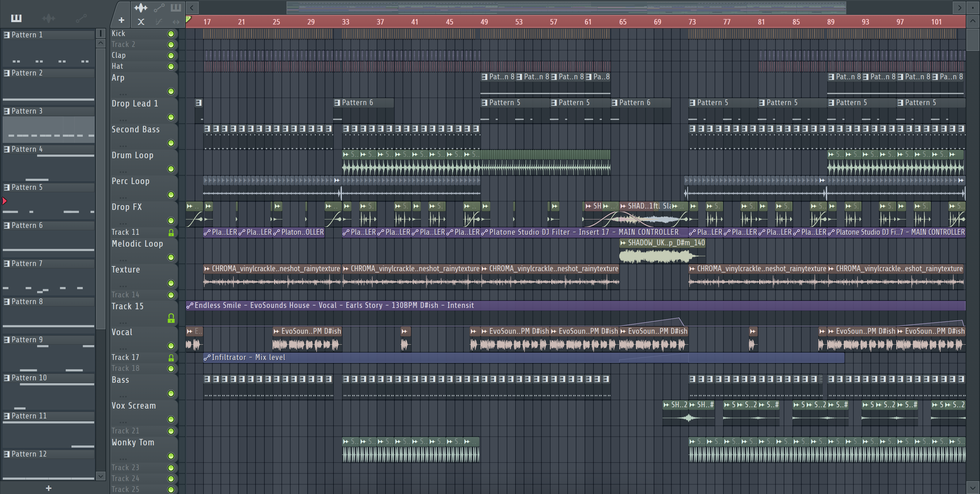Viewport: 980px width, 494px height.
Task: Mute the Drum Loop track
Action: tap(171, 169)
